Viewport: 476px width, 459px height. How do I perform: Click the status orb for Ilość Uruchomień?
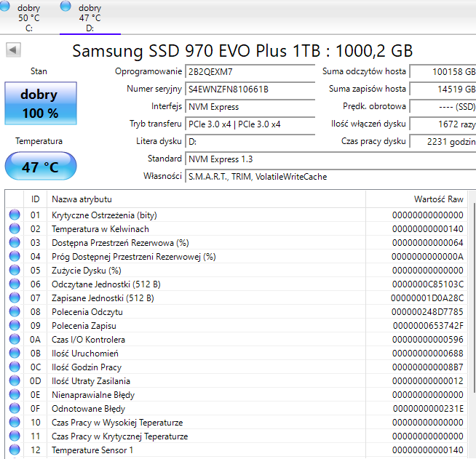pos(15,354)
